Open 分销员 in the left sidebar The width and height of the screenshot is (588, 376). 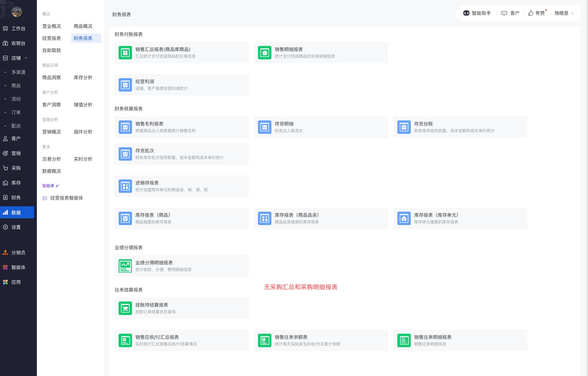coord(18,253)
